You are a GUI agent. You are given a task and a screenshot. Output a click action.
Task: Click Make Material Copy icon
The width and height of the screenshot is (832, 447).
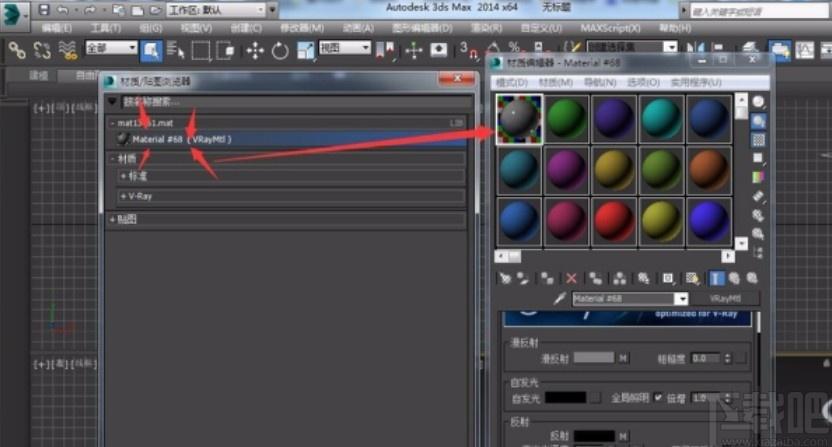[x=595, y=278]
